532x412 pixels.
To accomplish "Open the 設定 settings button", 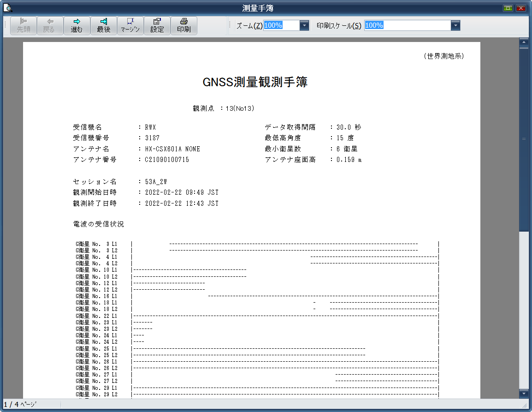I will tap(157, 25).
